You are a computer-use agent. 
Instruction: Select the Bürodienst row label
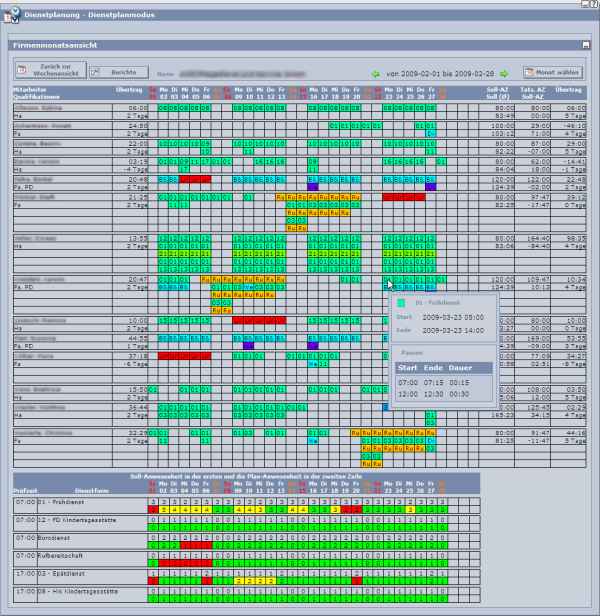pyautogui.click(x=53, y=538)
